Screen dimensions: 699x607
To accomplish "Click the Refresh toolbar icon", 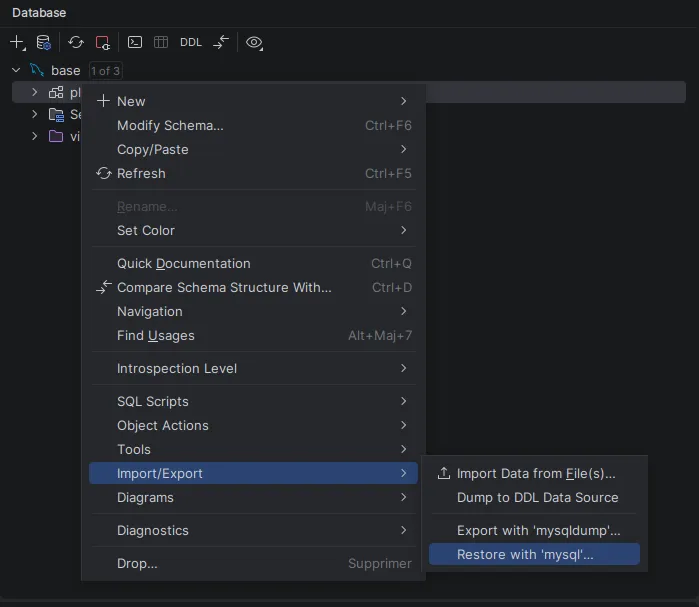I will 76,42.
